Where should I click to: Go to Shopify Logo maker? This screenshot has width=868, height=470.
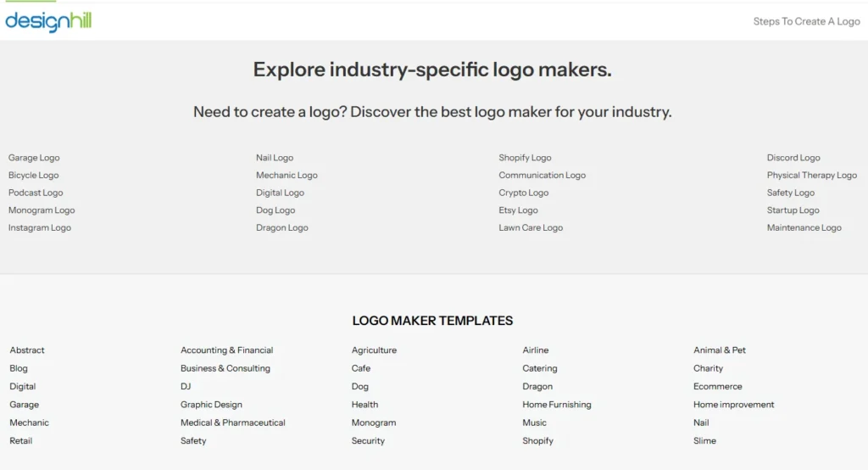click(x=525, y=158)
